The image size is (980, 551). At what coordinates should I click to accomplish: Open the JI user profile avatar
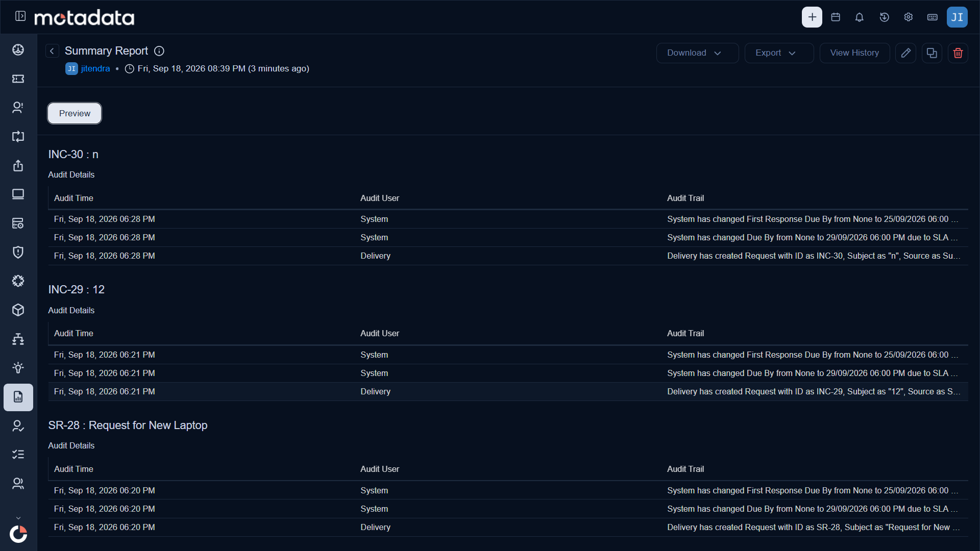point(957,17)
